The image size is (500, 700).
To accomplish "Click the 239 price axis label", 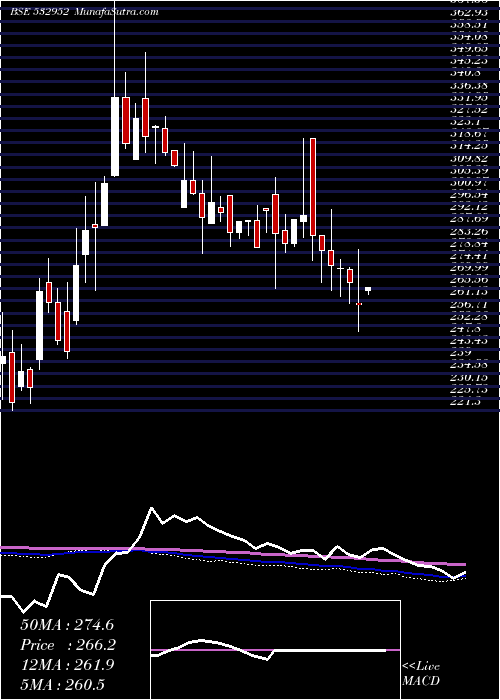I will [x=462, y=353].
